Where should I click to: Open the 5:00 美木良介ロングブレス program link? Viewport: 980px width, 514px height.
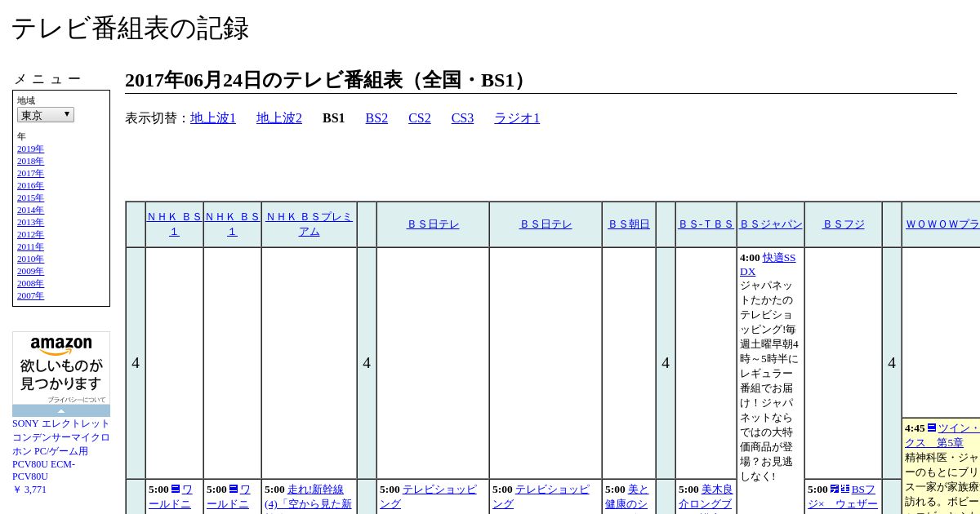point(706,497)
